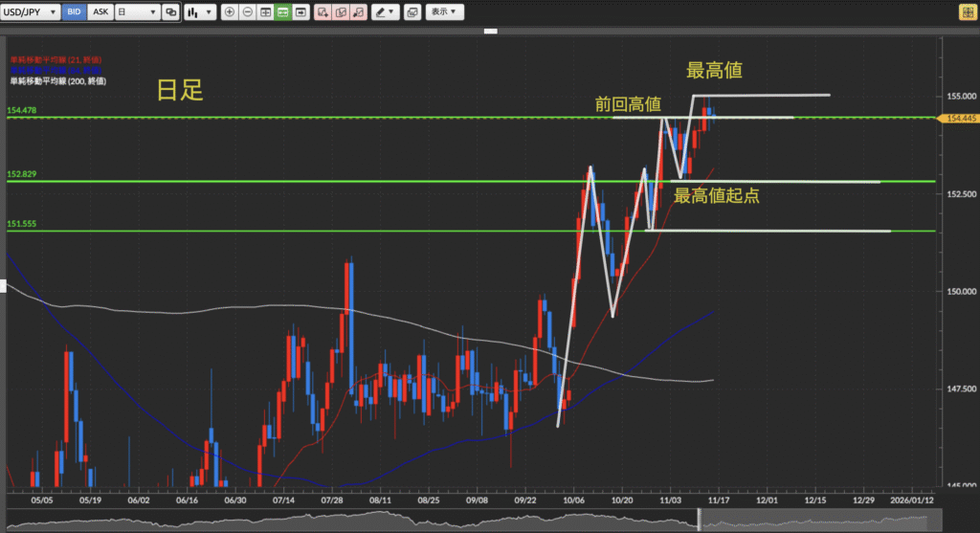Screen dimensions: 980x533
Task: Click the first pink order icon
Action: pyautogui.click(x=323, y=12)
